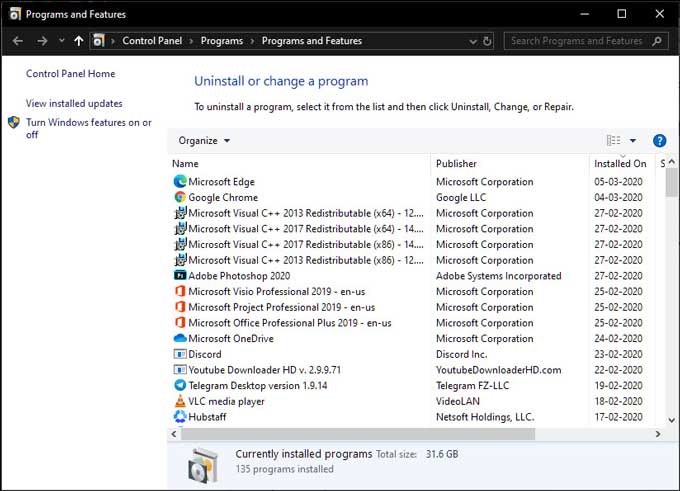Viewport: 680px width, 491px height.
Task: Click the scroll left arrow of list
Action: coord(174,434)
